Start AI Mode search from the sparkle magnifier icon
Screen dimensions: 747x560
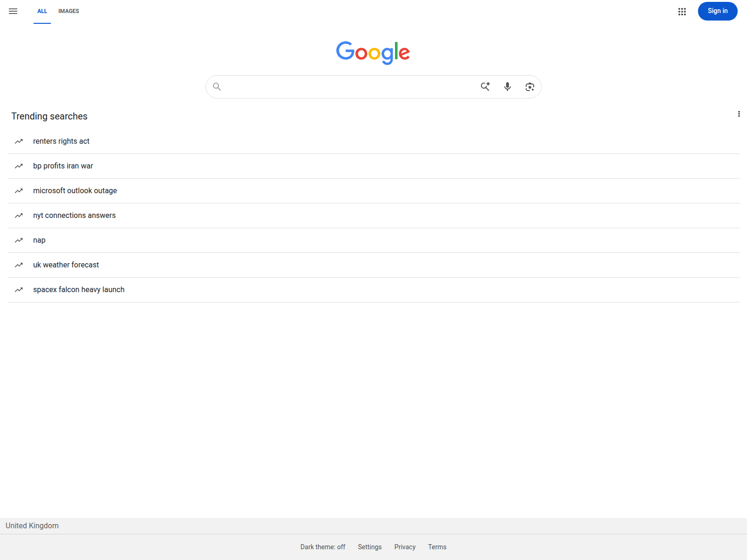click(x=486, y=86)
